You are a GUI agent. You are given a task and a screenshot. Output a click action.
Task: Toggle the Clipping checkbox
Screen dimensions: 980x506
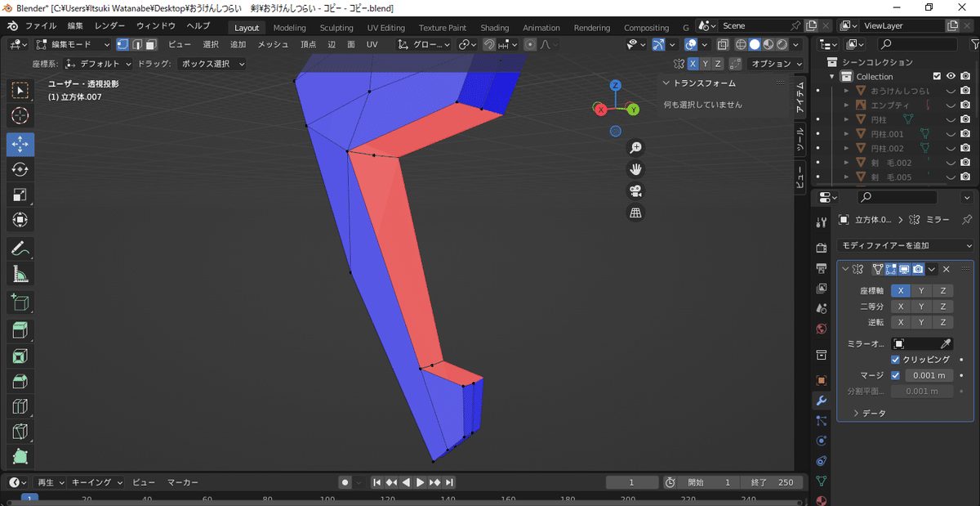coord(896,360)
